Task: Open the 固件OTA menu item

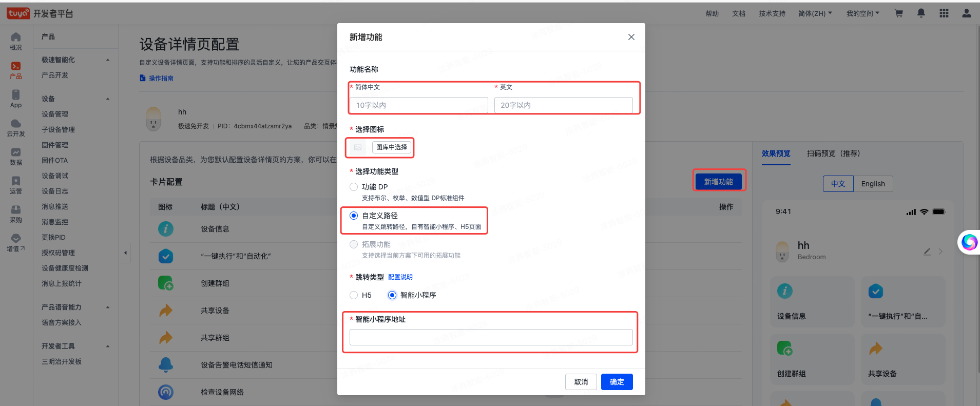Action: [x=54, y=160]
